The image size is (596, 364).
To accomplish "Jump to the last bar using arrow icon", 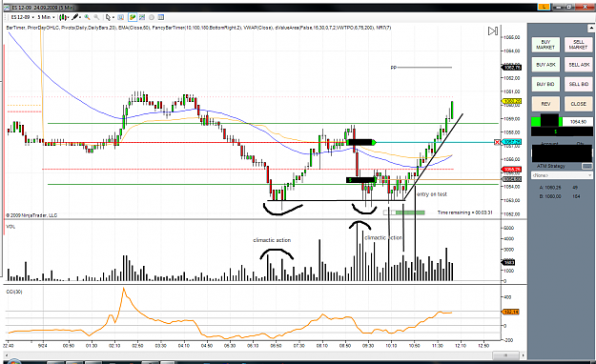I will (x=493, y=31).
